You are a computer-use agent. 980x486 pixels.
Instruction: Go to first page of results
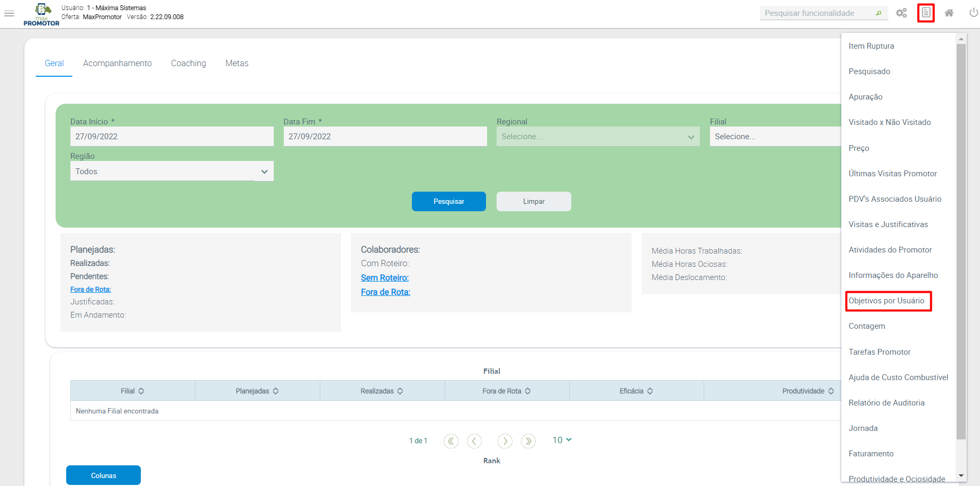451,440
